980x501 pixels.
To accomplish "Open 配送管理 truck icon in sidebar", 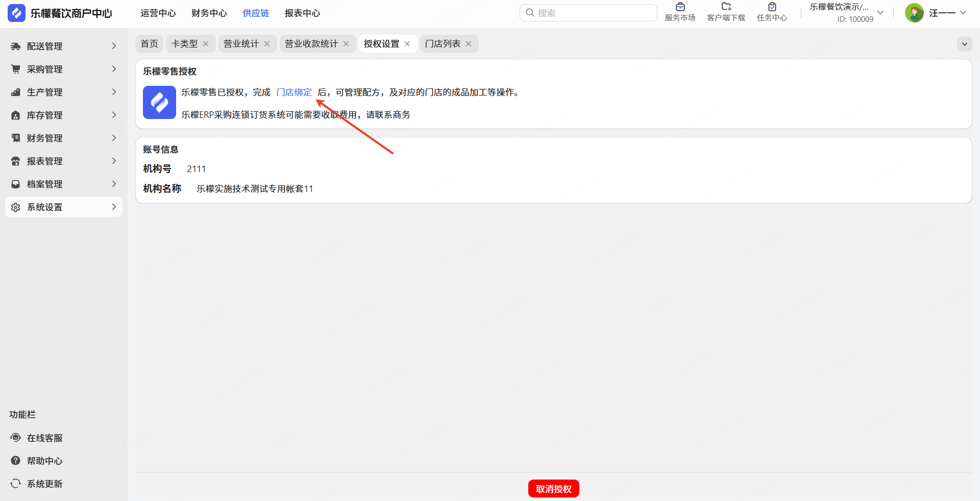I will 16,46.
